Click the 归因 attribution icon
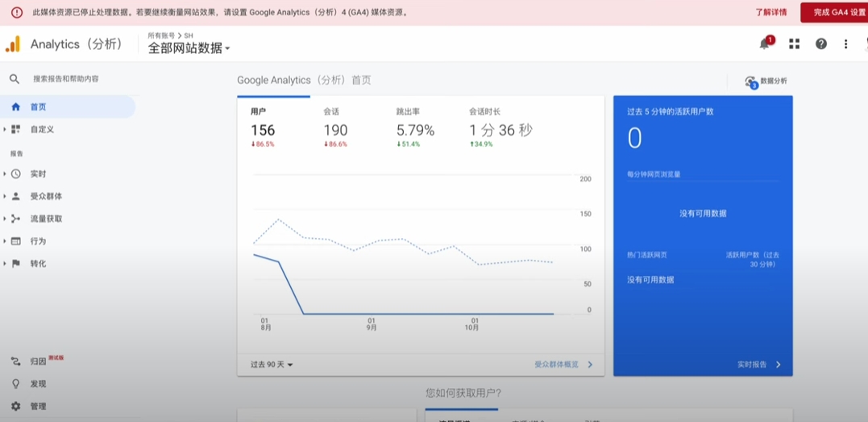The width and height of the screenshot is (868, 422). pyautogui.click(x=15, y=361)
